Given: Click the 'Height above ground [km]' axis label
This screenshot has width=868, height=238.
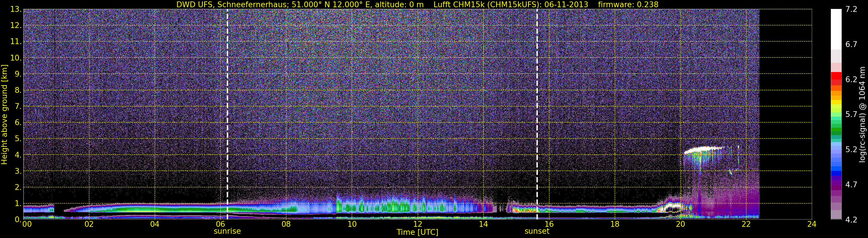Looking at the screenshot, I should pos(4,114).
